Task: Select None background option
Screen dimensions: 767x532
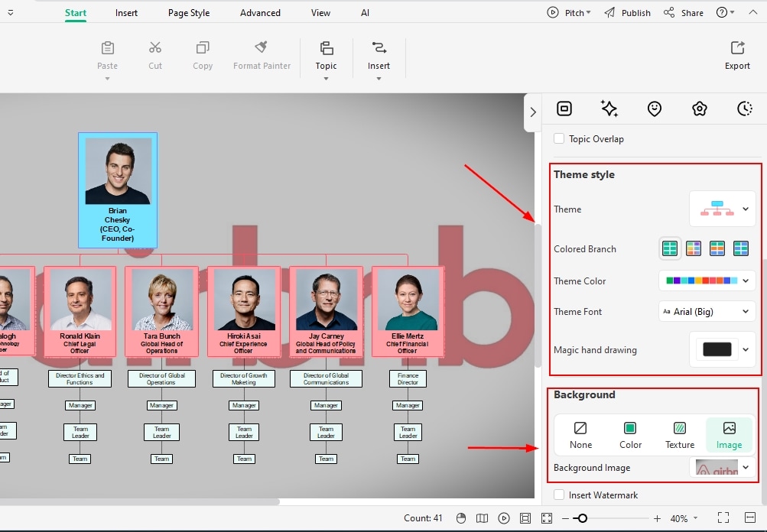Action: point(580,435)
